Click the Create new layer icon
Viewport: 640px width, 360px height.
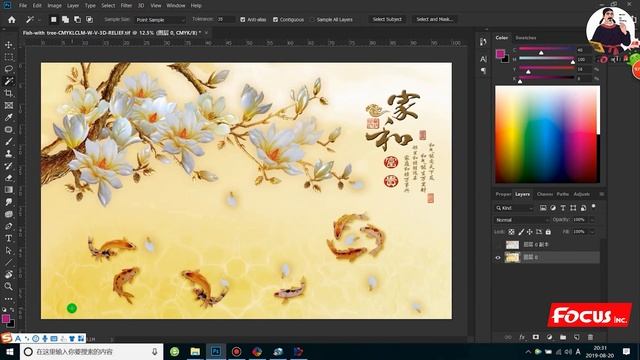pos(576,337)
